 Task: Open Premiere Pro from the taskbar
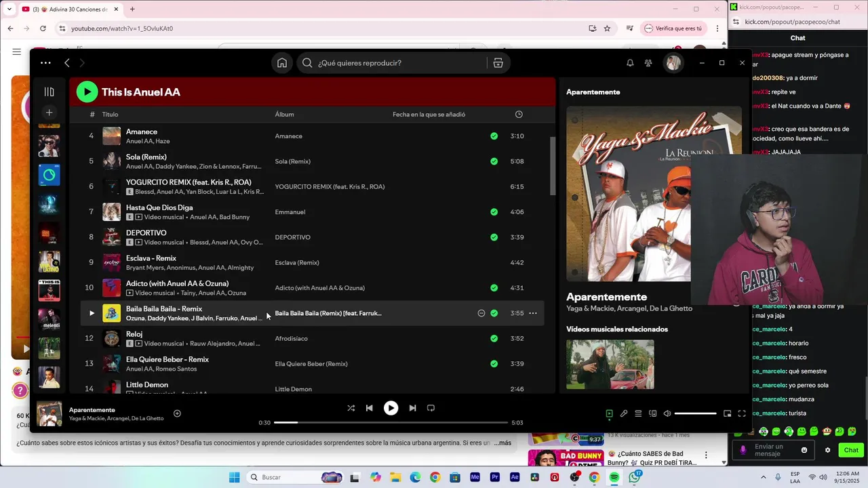(x=494, y=477)
